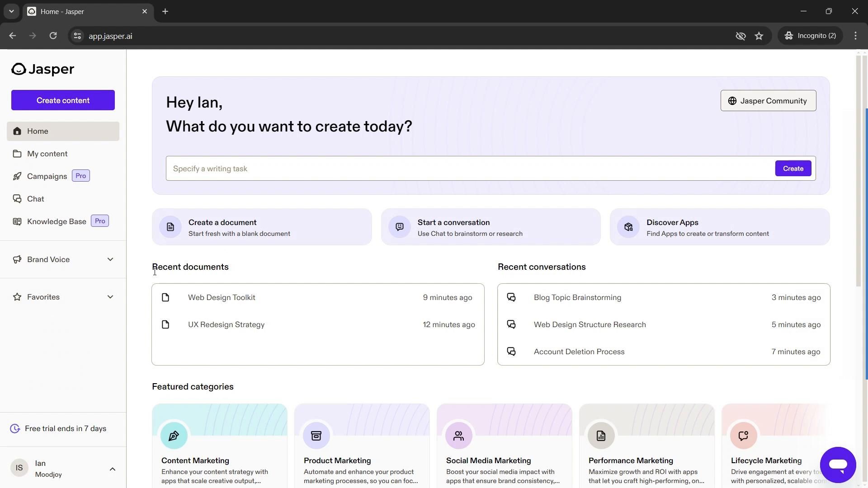Click the Create document option
The height and width of the screenshot is (488, 868).
[263, 227]
